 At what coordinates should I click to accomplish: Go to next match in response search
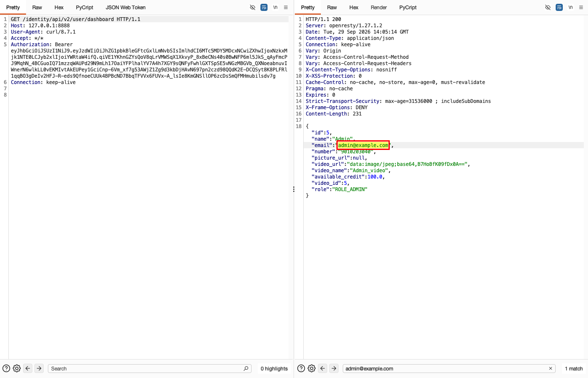click(x=334, y=368)
